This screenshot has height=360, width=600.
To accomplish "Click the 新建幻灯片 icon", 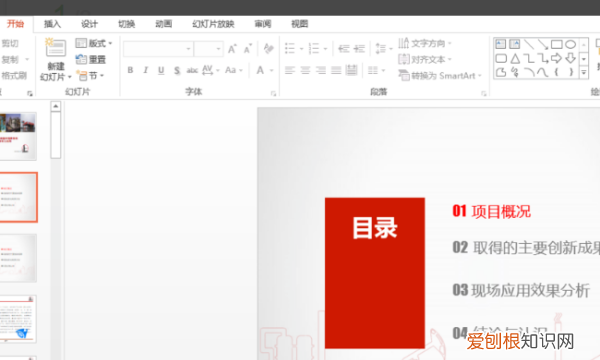I will [x=56, y=47].
